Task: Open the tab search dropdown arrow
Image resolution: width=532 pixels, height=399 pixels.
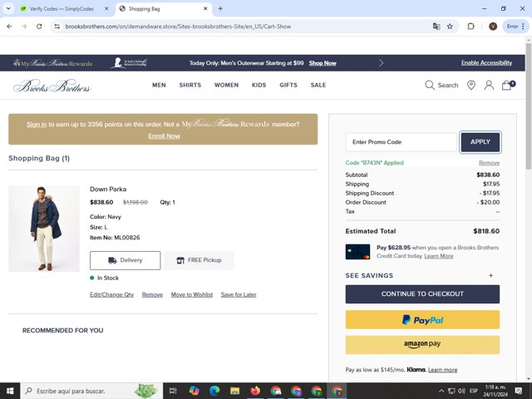Action: pyautogui.click(x=8, y=9)
